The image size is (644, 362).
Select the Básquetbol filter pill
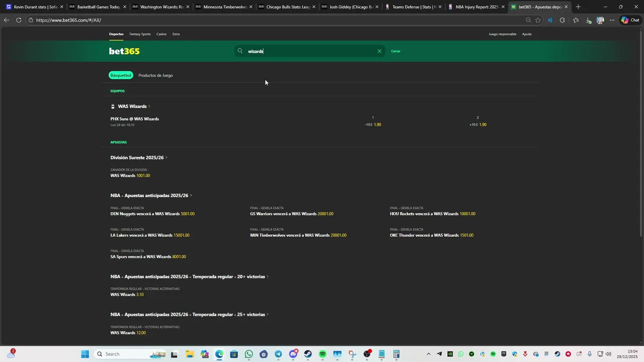[x=121, y=75]
